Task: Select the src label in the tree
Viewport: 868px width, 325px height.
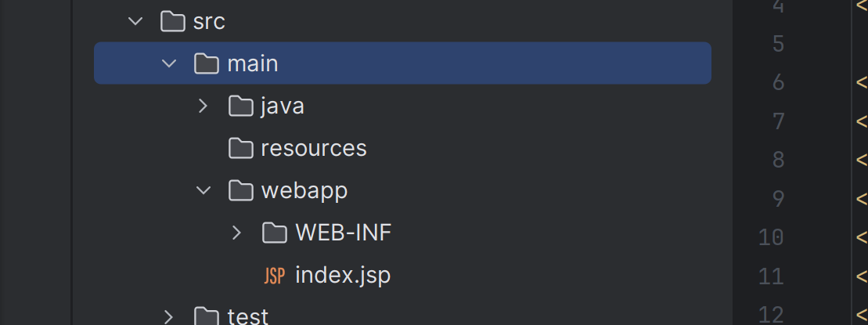Action: (x=209, y=22)
